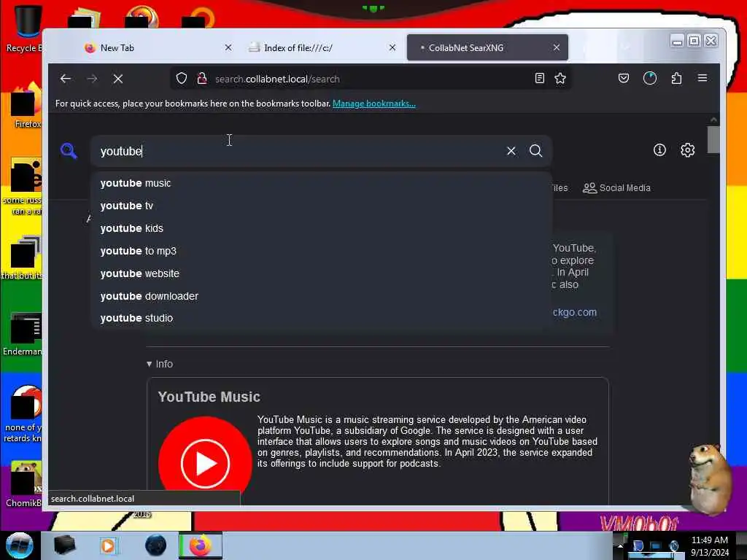The width and height of the screenshot is (747, 560).
Task: Choose suggestion "youtube to mp3"
Action: pyautogui.click(x=321, y=251)
